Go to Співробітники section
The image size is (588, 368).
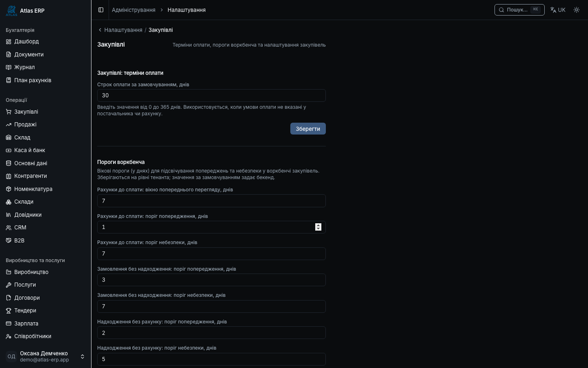click(x=45, y=336)
